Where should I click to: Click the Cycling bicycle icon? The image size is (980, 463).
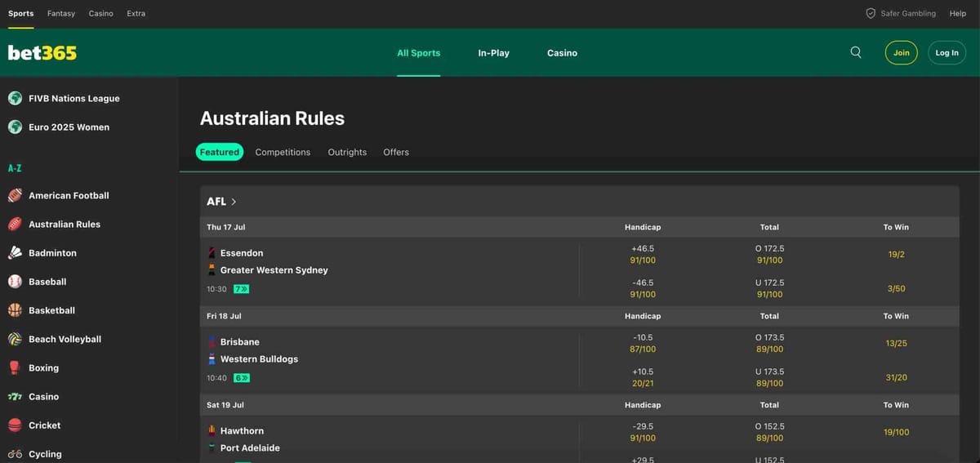[15, 454]
